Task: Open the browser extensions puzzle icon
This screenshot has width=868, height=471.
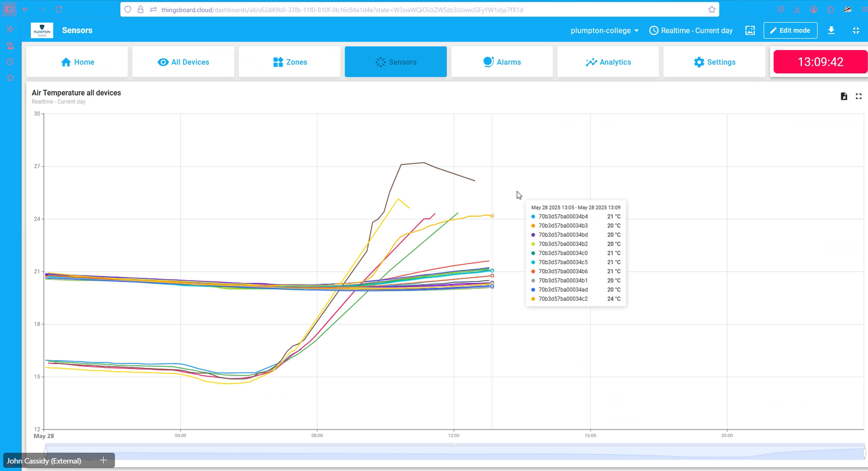Action: pos(830,10)
